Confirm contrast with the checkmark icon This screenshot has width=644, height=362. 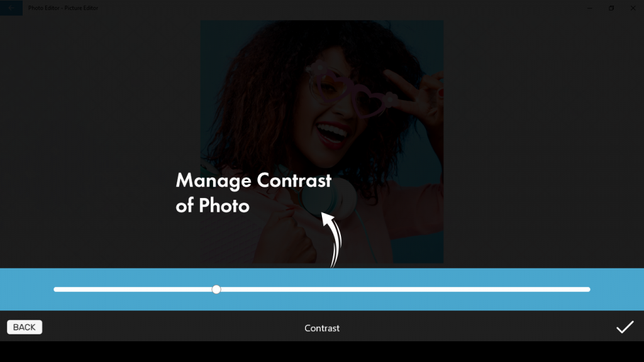coord(625,327)
